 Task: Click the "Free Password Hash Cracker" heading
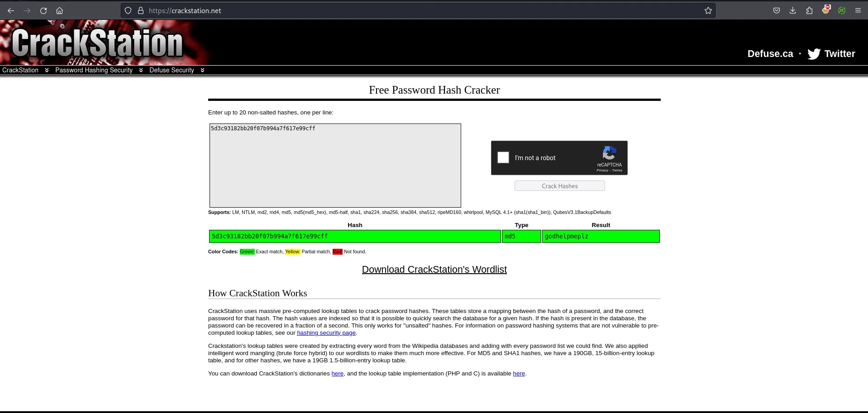point(434,90)
